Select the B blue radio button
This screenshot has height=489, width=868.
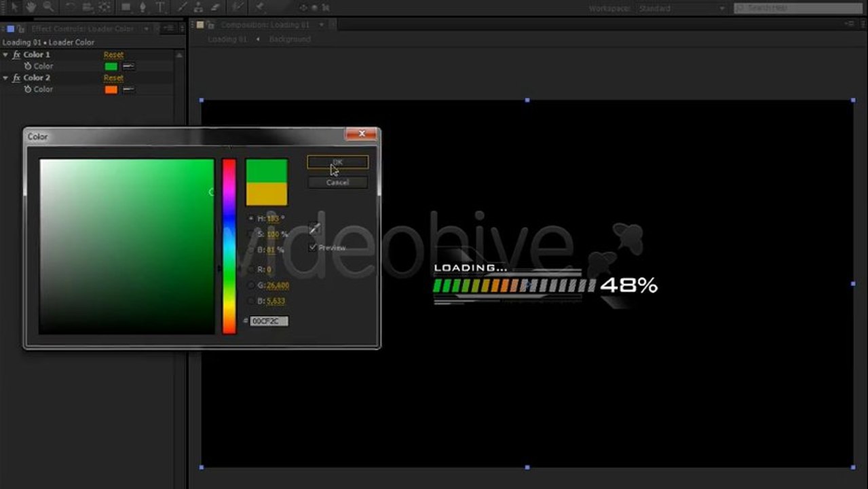[x=251, y=301]
